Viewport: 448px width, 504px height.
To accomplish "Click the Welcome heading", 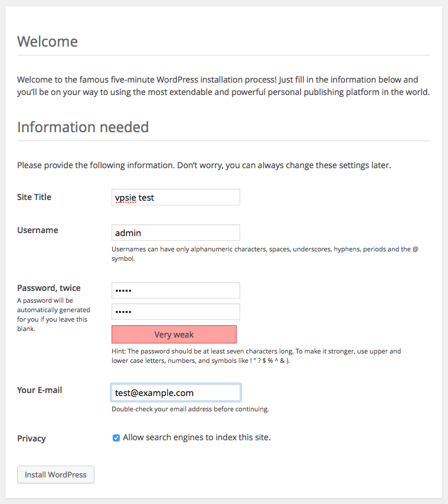I will point(48,41).
